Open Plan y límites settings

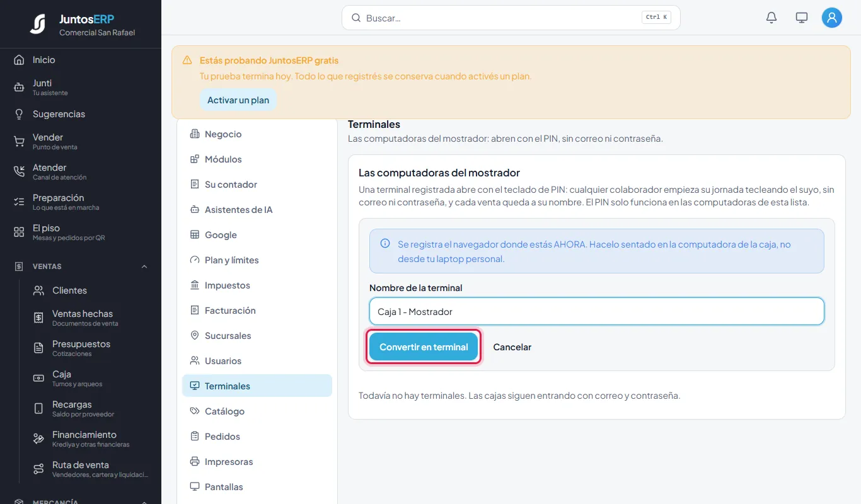click(257, 260)
